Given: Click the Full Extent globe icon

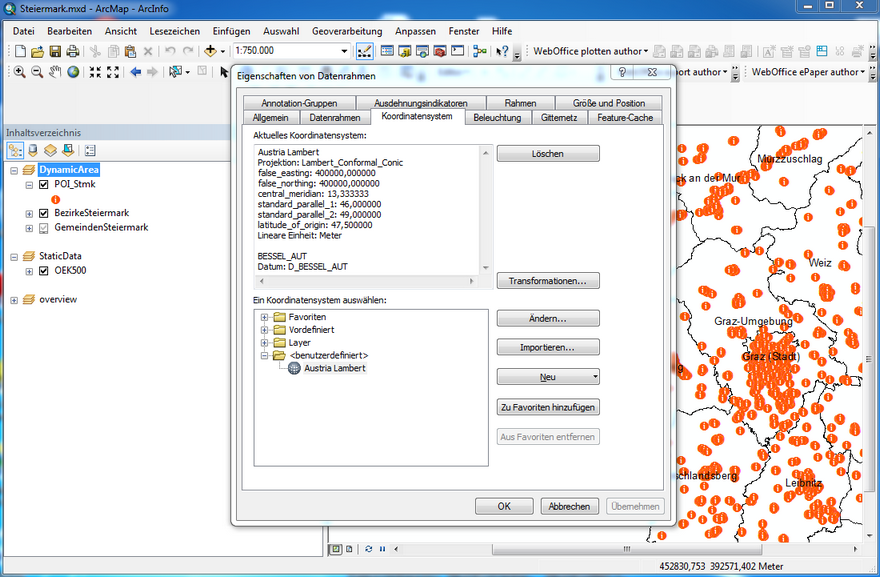Looking at the screenshot, I should [x=73, y=72].
